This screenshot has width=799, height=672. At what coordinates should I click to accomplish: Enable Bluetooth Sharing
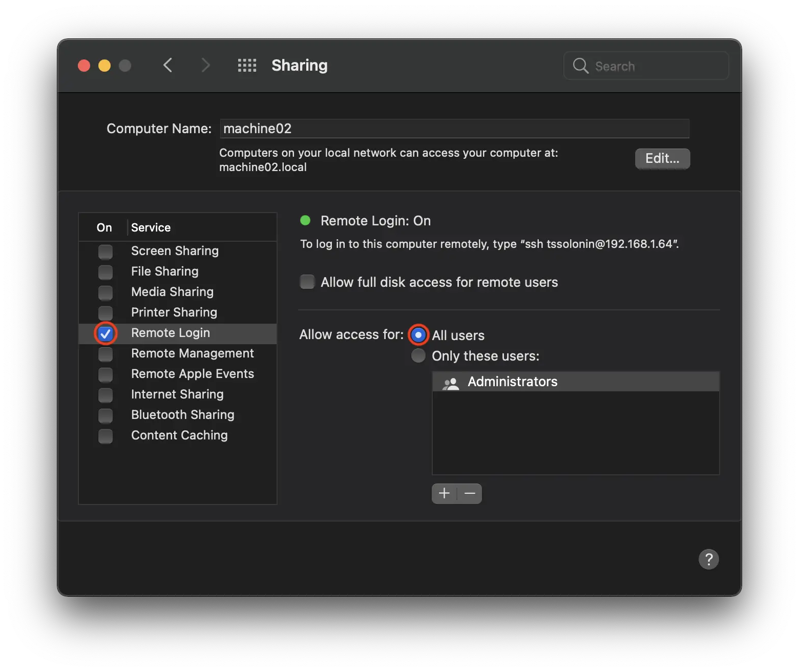point(105,415)
